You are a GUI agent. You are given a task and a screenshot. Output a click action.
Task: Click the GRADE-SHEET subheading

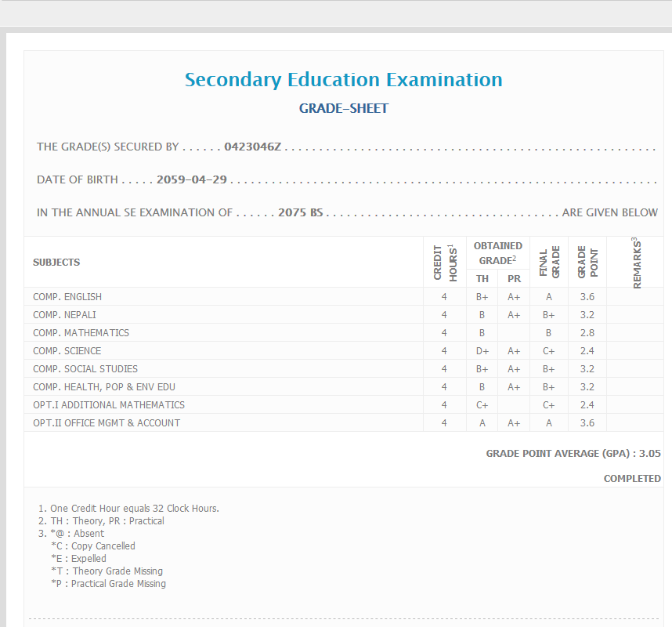click(343, 109)
